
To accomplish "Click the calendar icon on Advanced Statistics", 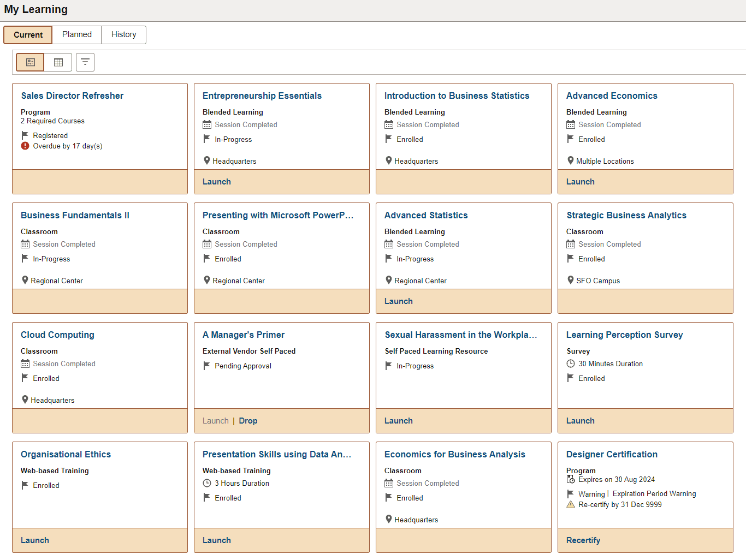I will pos(389,244).
